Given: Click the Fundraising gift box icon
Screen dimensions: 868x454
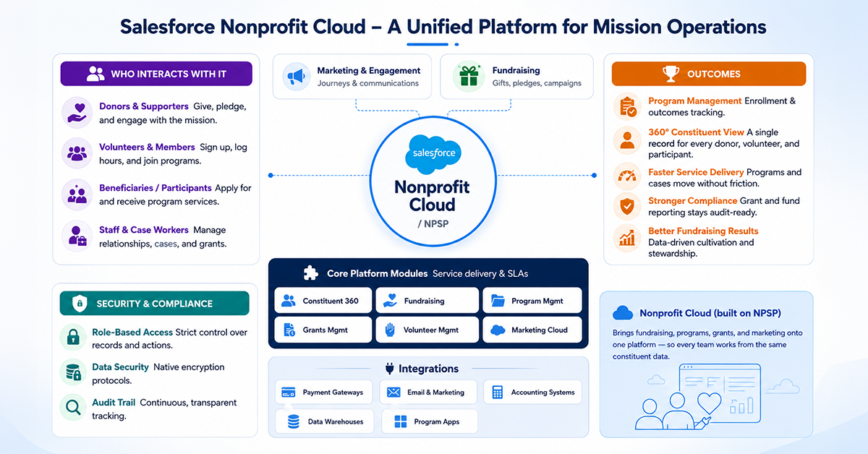Looking at the screenshot, I should click(468, 76).
